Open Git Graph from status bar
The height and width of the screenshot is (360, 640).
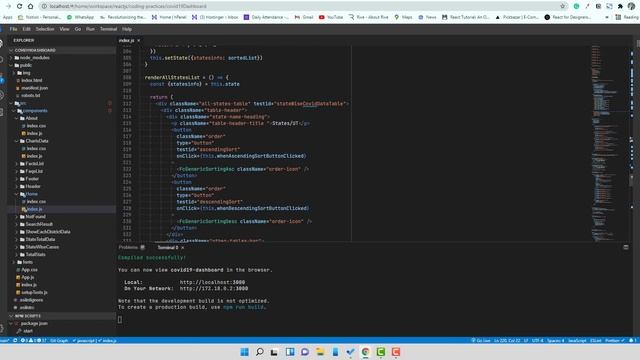click(59, 340)
